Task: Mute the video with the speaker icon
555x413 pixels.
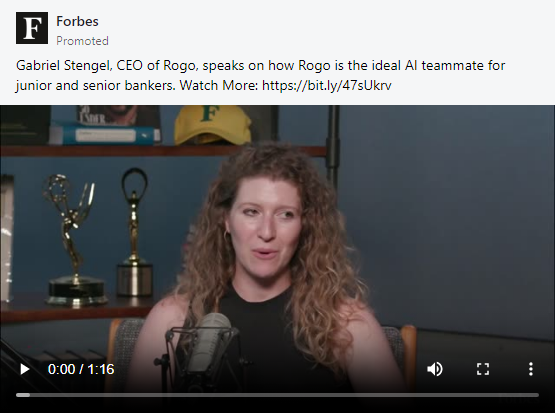Action: (x=435, y=369)
